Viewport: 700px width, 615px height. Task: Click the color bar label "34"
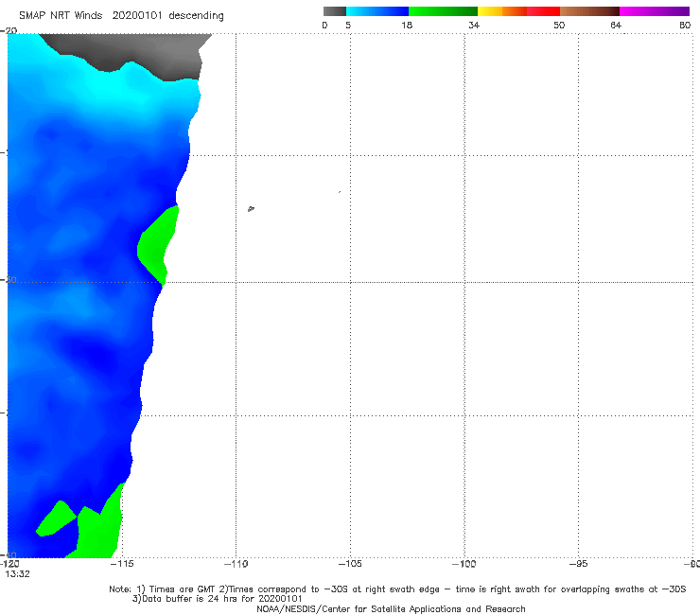474,26
